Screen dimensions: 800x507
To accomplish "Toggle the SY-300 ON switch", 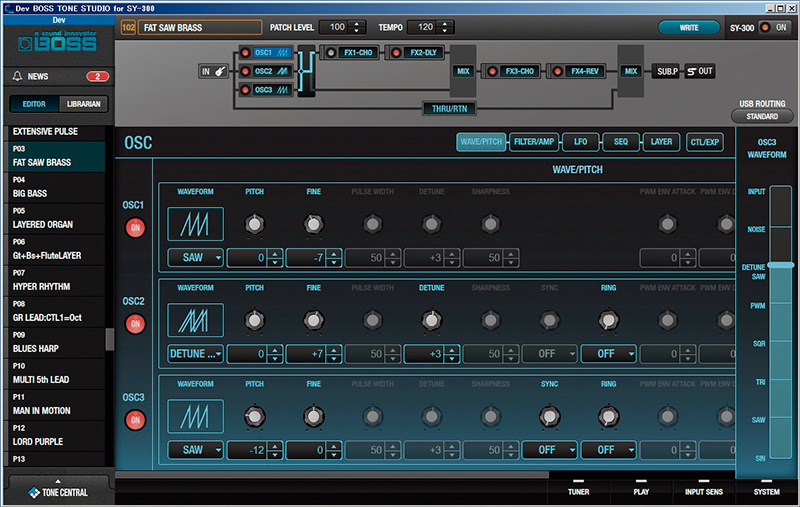I will pos(774,28).
